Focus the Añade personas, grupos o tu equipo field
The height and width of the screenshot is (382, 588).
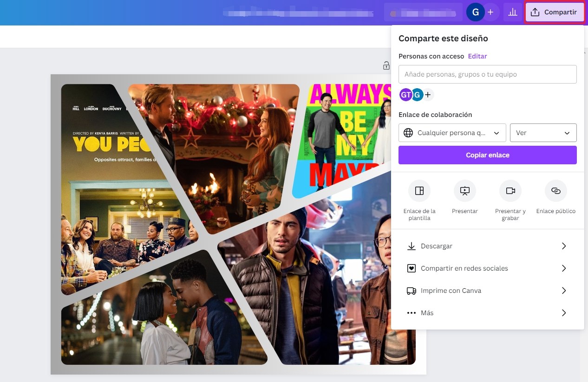pyautogui.click(x=487, y=74)
